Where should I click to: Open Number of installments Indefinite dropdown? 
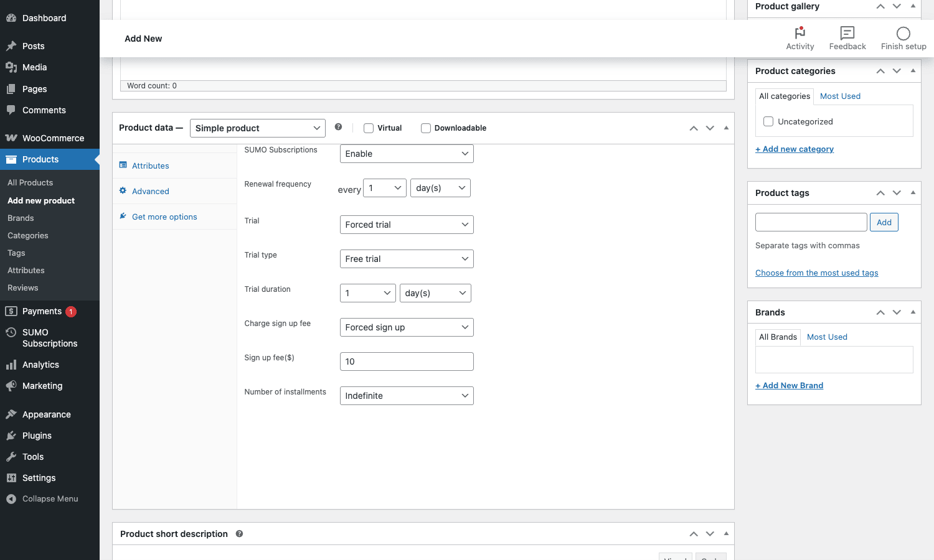pyautogui.click(x=407, y=396)
